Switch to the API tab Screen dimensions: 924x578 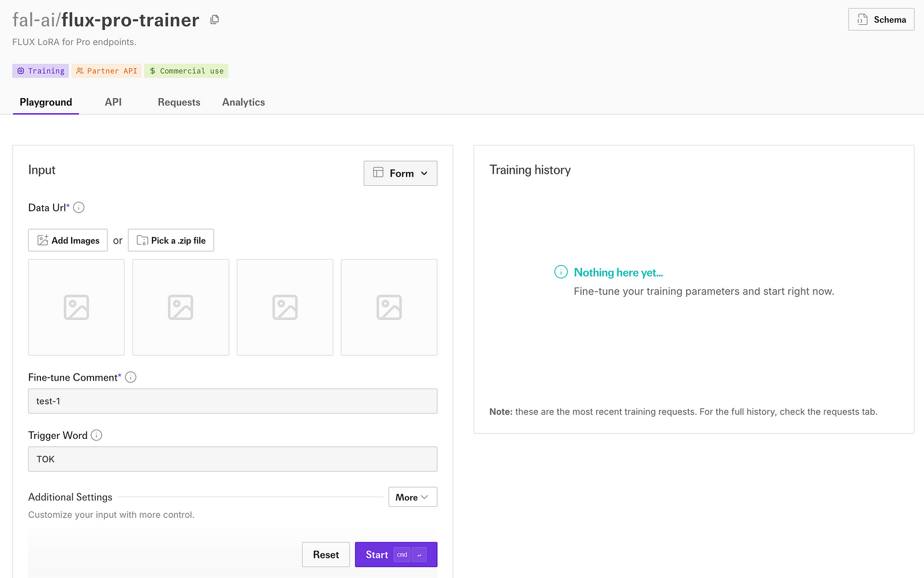click(x=113, y=102)
